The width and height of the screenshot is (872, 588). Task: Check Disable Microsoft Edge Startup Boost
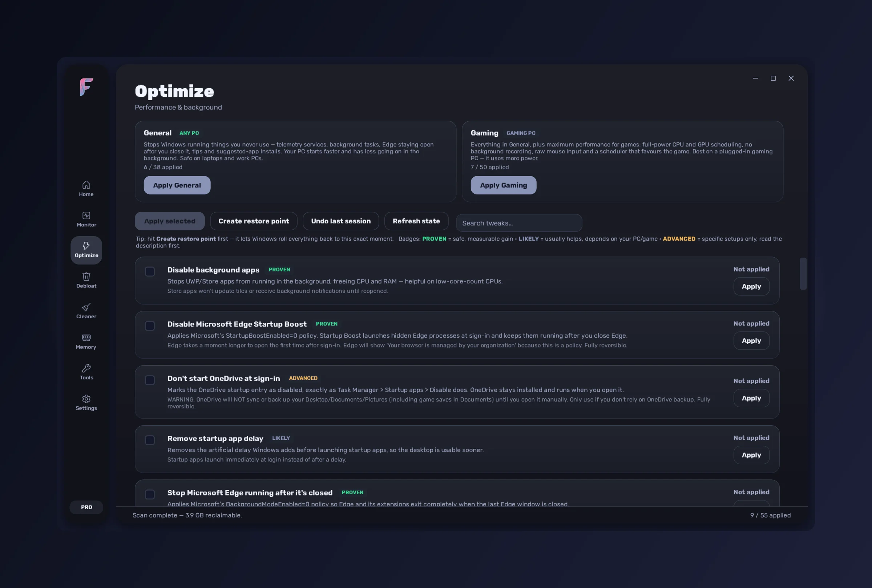(150, 326)
